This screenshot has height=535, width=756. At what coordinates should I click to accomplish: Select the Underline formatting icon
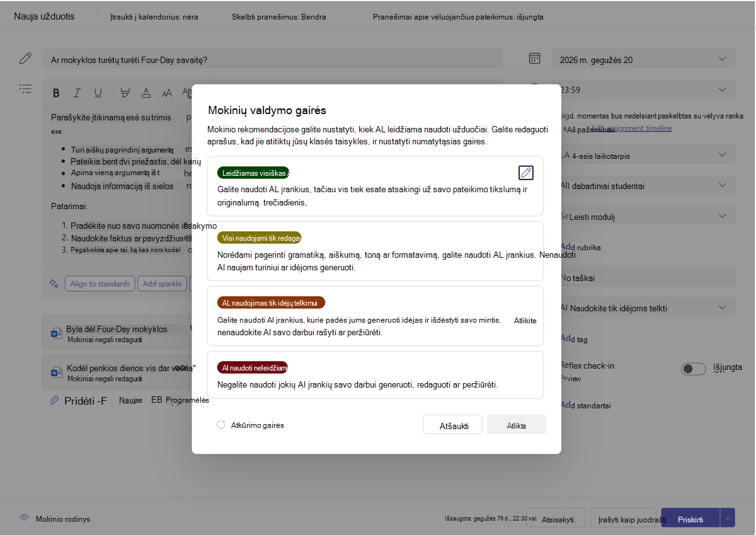[x=98, y=93]
